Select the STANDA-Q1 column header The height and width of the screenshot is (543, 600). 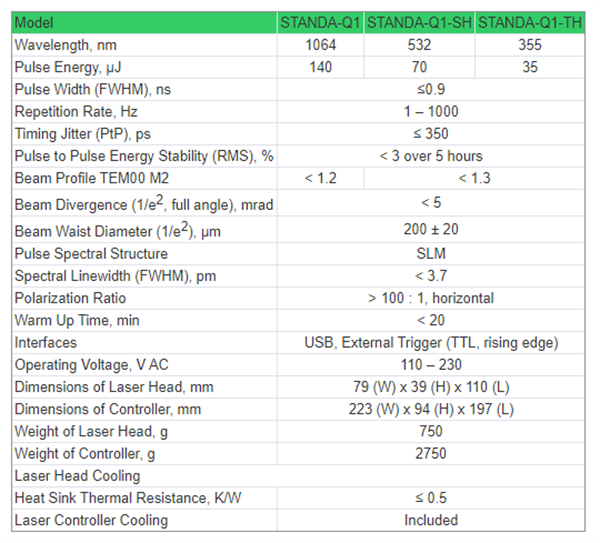[x=320, y=23]
